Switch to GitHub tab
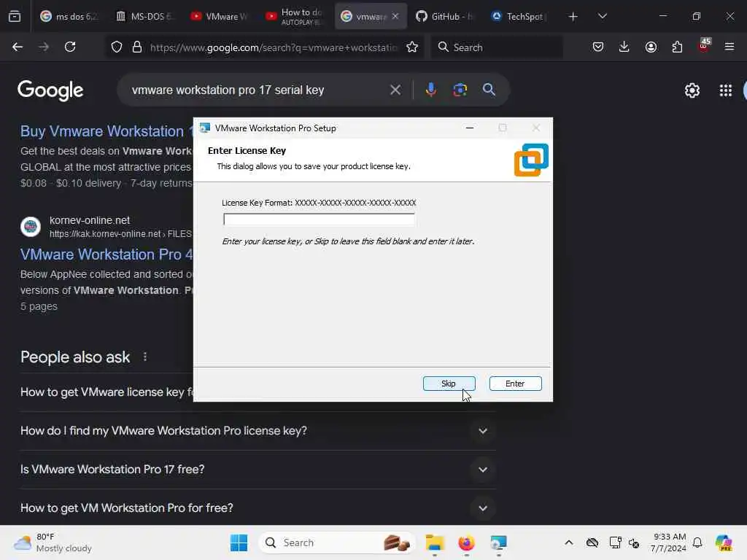This screenshot has width=747, height=560. click(x=446, y=16)
